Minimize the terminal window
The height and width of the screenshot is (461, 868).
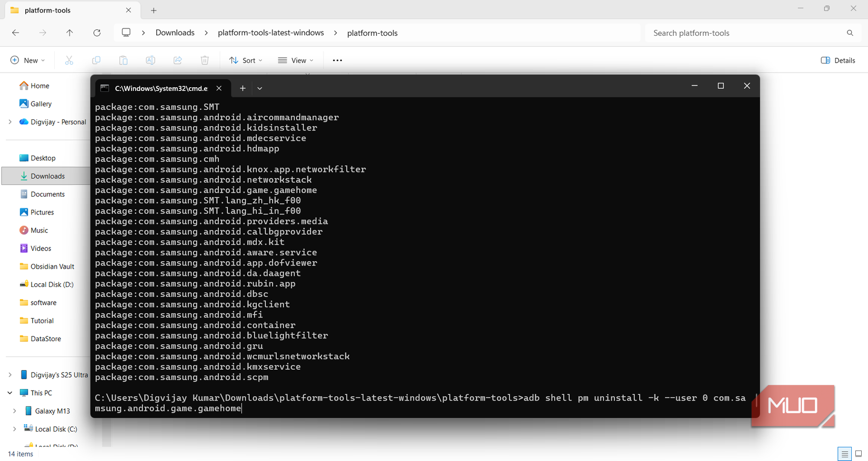point(694,86)
